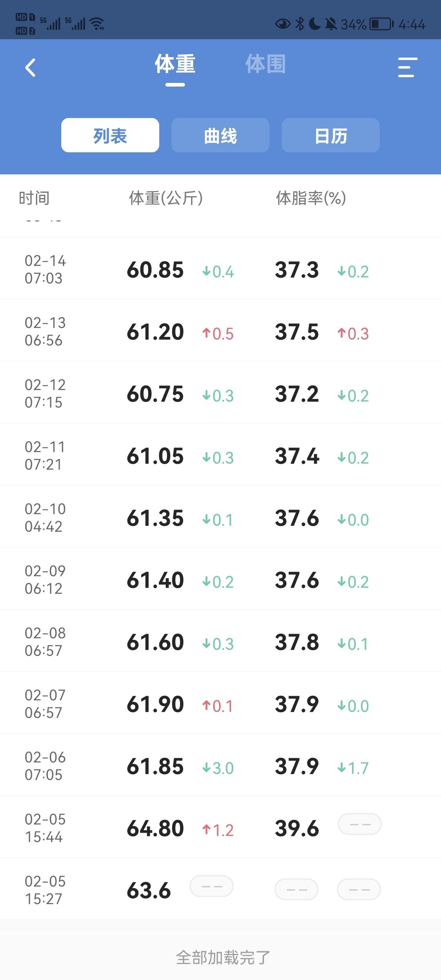Viewport: 441px width, 980px height.
Task: Select the 体重 tab
Action: [175, 65]
